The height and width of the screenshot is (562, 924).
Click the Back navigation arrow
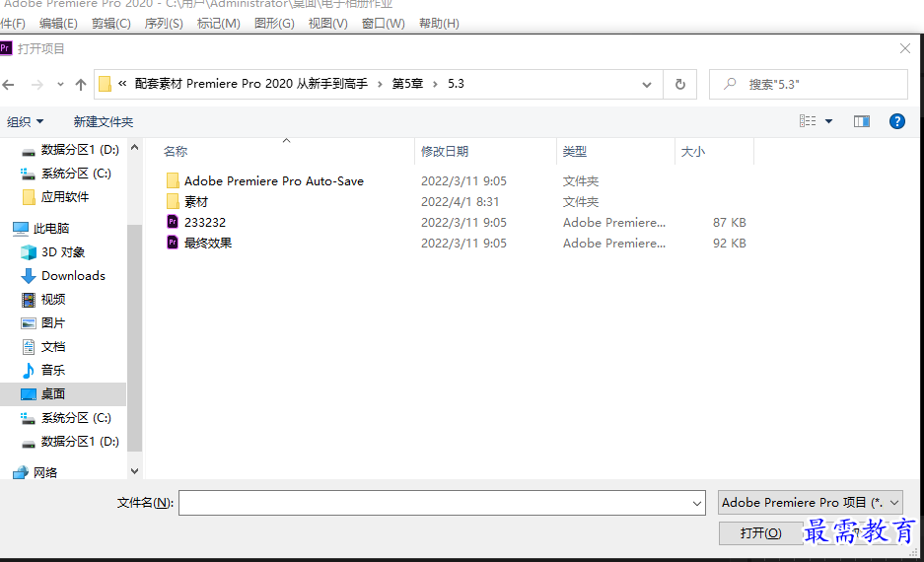pyautogui.click(x=8, y=84)
